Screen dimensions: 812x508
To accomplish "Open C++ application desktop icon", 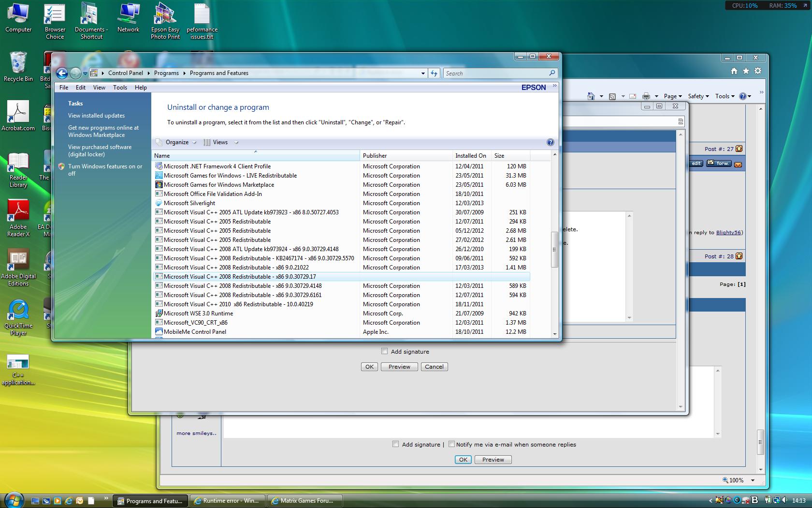I will (x=18, y=370).
